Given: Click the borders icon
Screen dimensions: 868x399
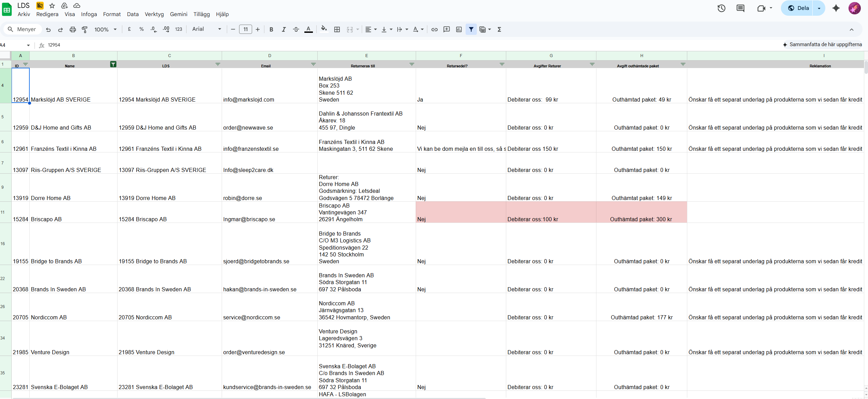Looking at the screenshot, I should 337,29.
